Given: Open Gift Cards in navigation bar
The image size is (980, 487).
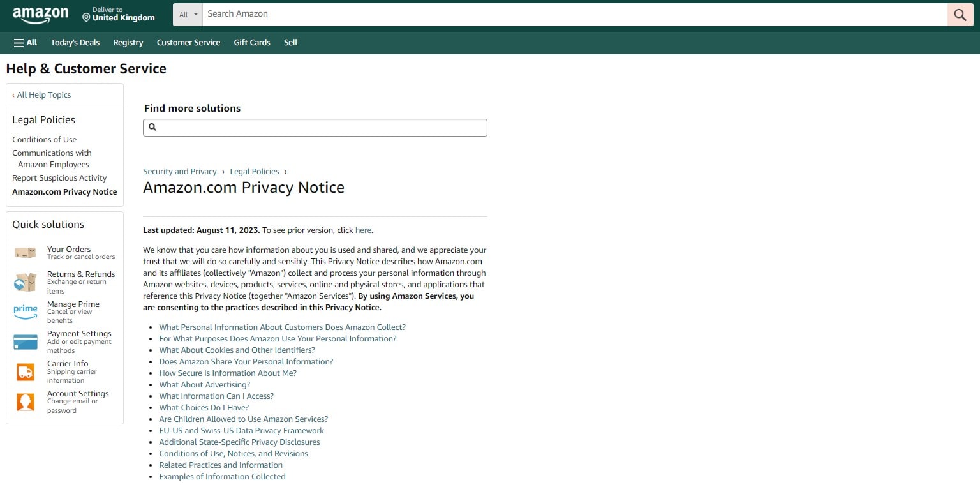Looking at the screenshot, I should (x=252, y=43).
